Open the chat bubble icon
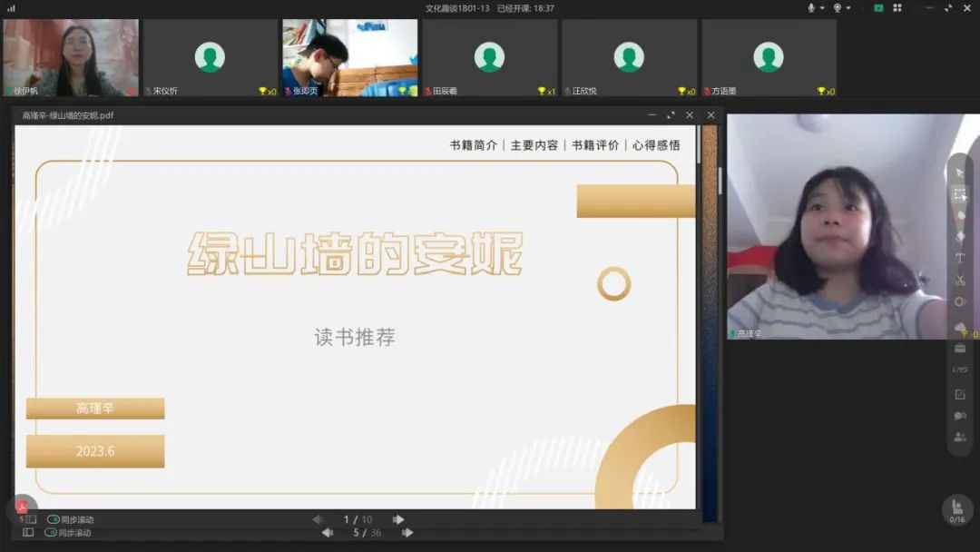 tap(960, 416)
